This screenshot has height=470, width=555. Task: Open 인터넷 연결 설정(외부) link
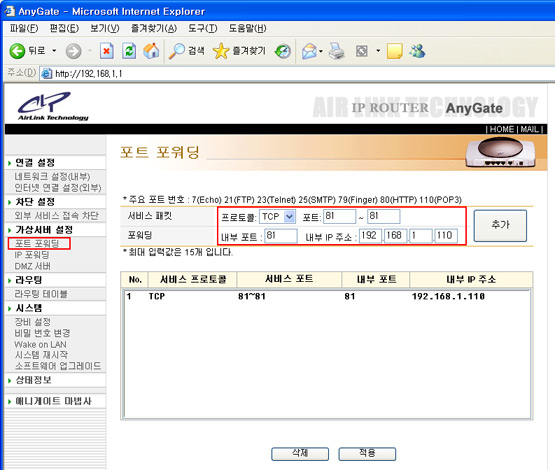point(58,188)
